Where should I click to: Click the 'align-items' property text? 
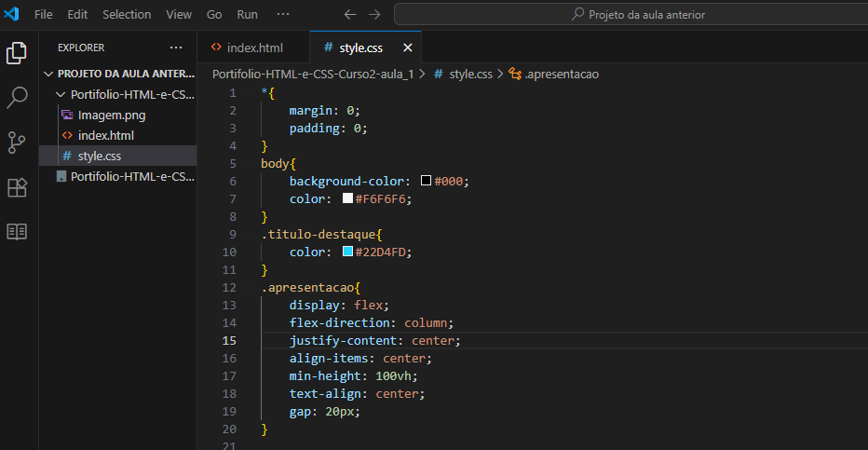(x=328, y=358)
